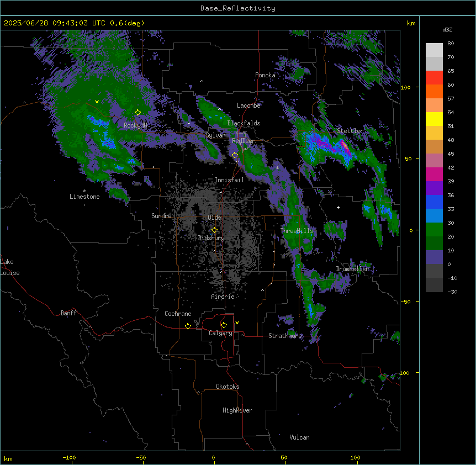Image resolution: width=476 pixels, height=465 pixels.
Task: Click the RedDeer city label
Action: (x=243, y=141)
